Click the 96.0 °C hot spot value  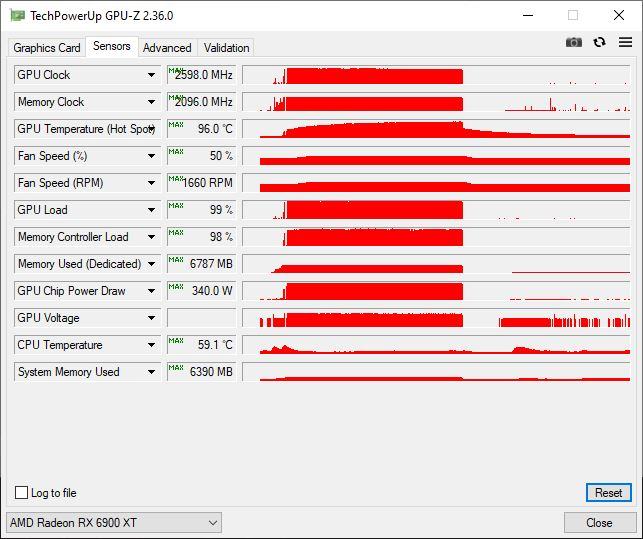coord(202,129)
